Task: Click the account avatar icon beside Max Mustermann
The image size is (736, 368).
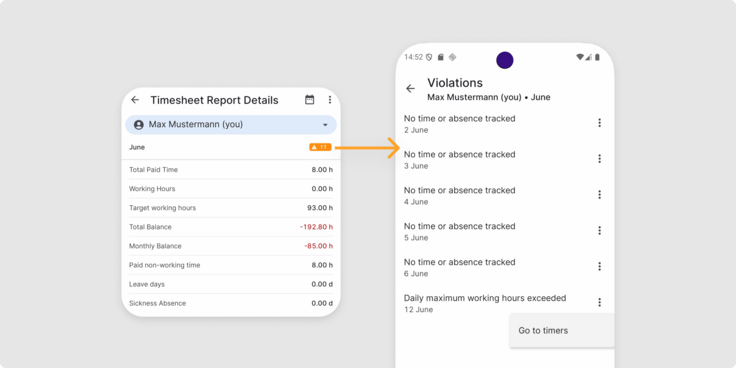Action: coord(138,125)
